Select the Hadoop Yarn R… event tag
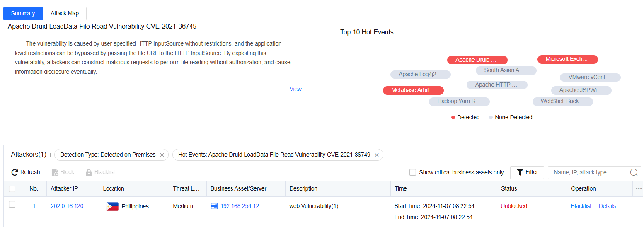Image resolution: width=644 pixels, height=227 pixels. (x=459, y=101)
